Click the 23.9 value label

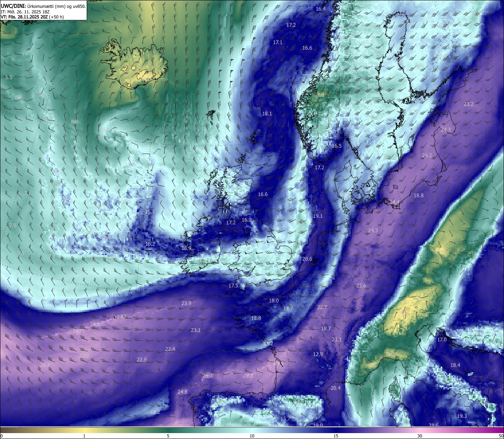[x=186, y=303]
